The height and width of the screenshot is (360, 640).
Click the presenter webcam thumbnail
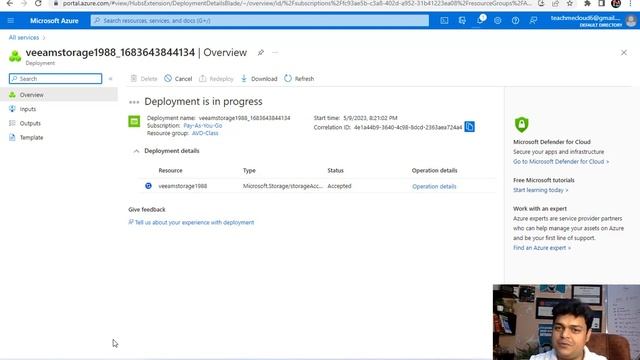coord(566,322)
